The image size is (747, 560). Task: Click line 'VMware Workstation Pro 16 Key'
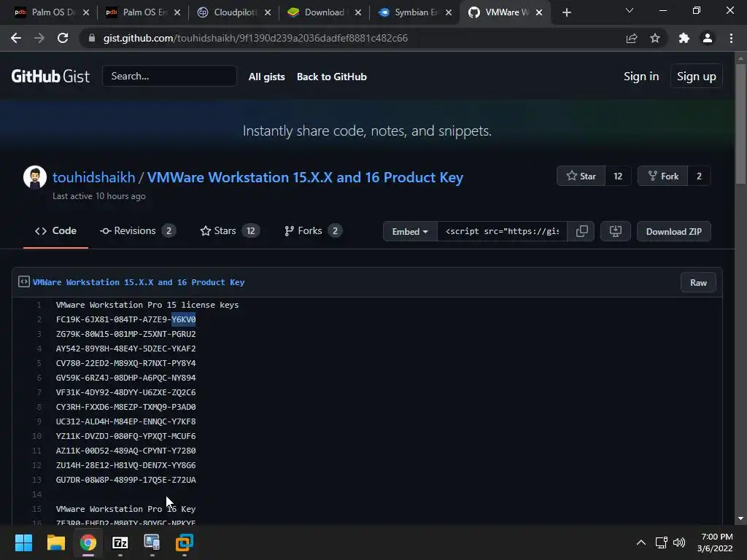pyautogui.click(x=125, y=508)
